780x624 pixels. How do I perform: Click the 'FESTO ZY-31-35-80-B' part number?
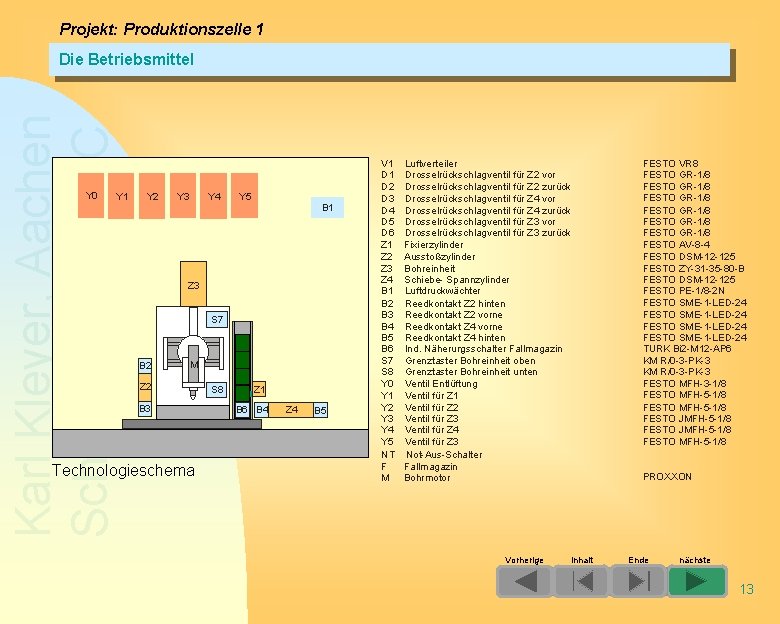(x=694, y=269)
